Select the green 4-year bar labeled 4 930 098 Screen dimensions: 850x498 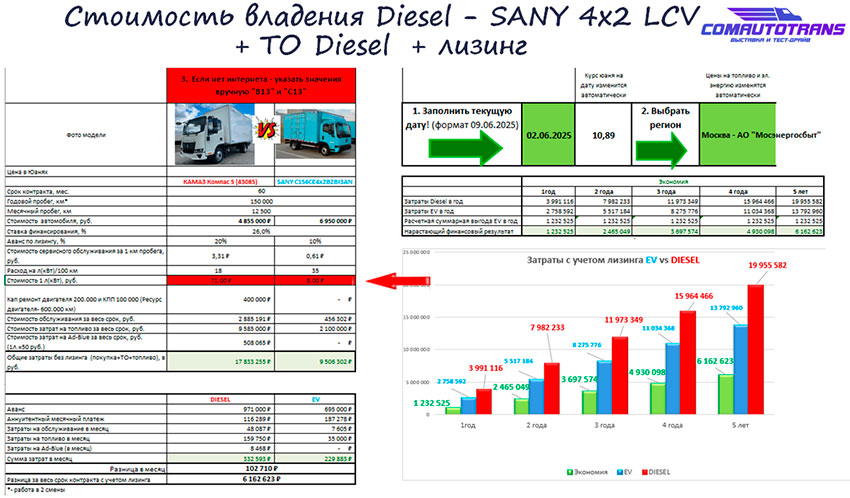pyautogui.click(x=658, y=399)
